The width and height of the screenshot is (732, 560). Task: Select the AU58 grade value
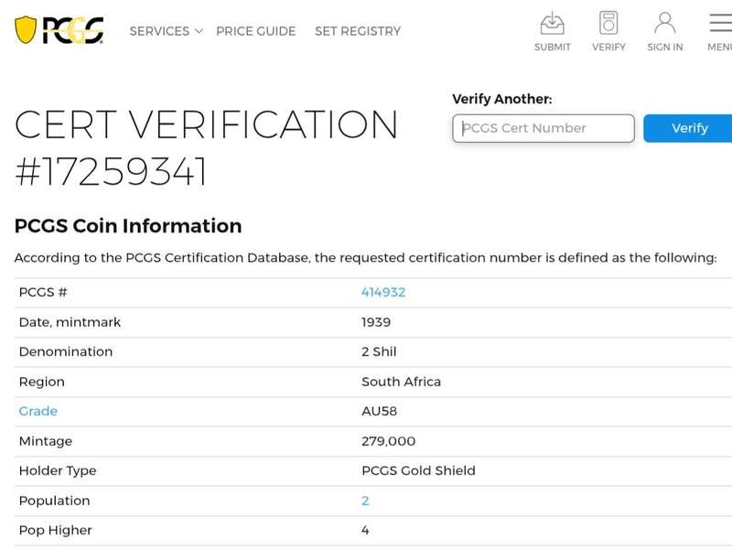click(379, 411)
